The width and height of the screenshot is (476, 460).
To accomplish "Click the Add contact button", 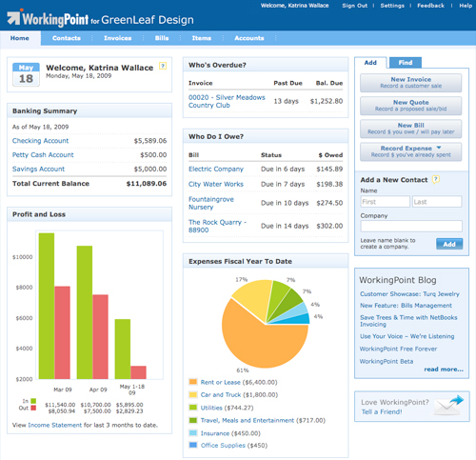I will point(449,244).
